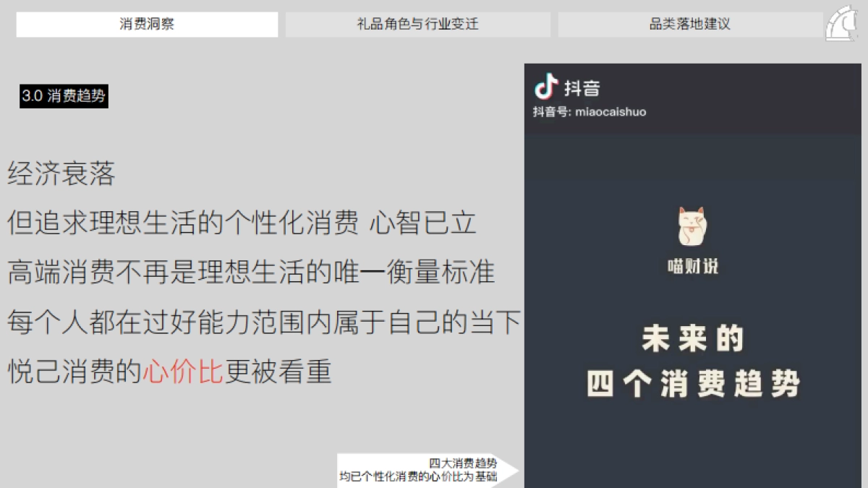The height and width of the screenshot is (488, 868).
Task: Expand the bottom annotation about 个性化消费
Action: (428, 477)
